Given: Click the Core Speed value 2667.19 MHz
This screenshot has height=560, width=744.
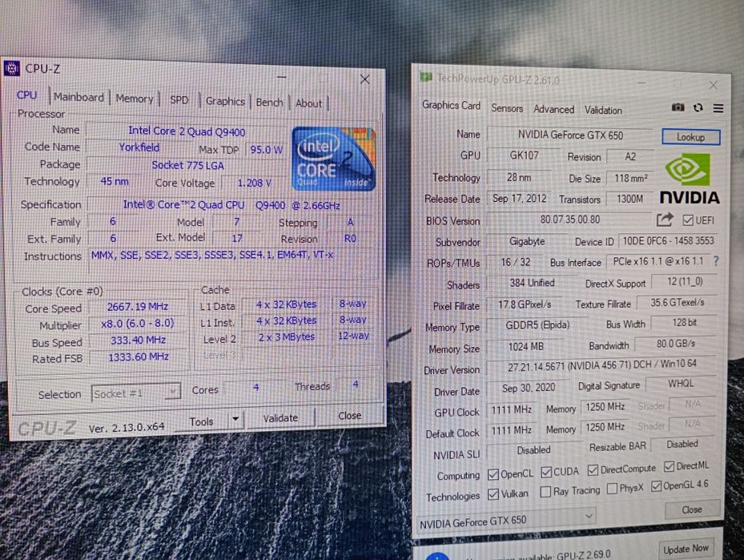Looking at the screenshot, I should point(138,307).
